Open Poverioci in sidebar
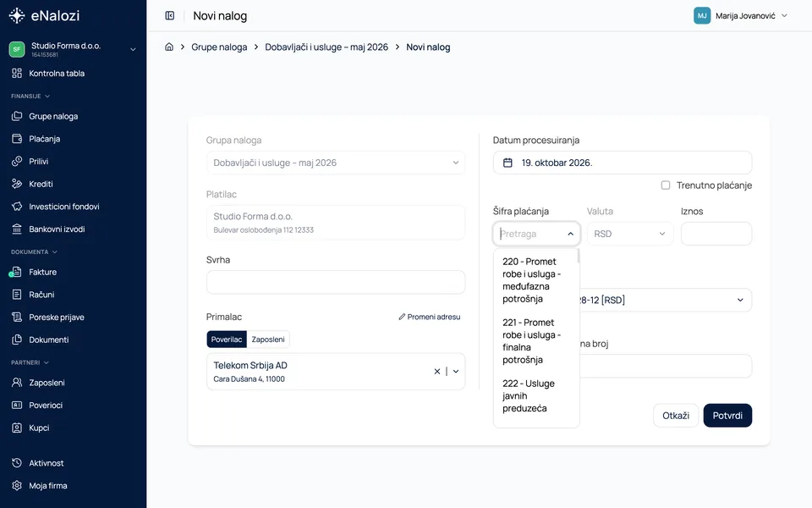 pyautogui.click(x=46, y=406)
